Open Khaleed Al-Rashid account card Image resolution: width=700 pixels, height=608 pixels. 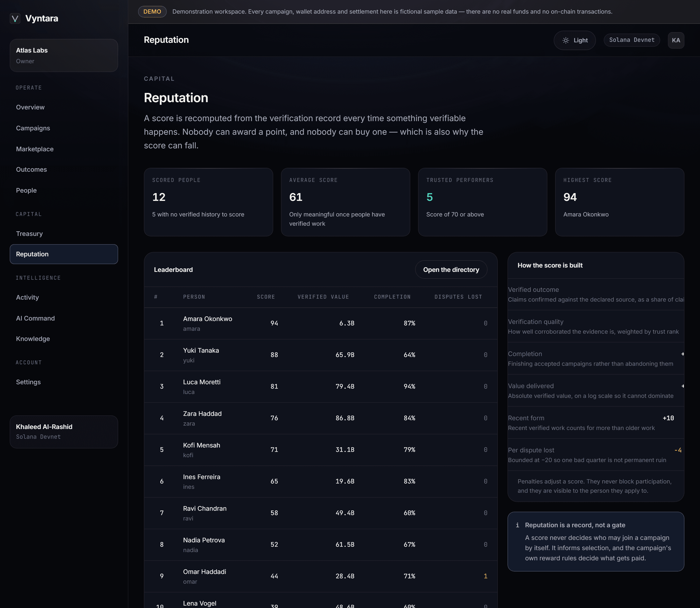pos(64,432)
